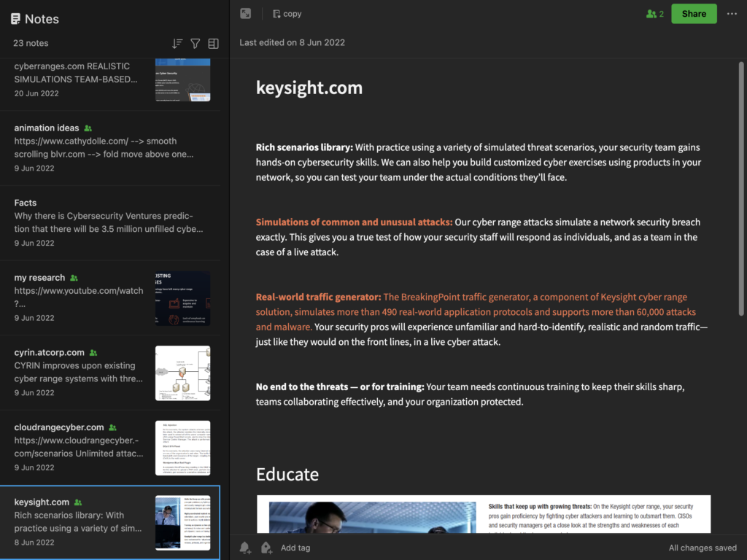Change the note list view layout

pos(214,43)
